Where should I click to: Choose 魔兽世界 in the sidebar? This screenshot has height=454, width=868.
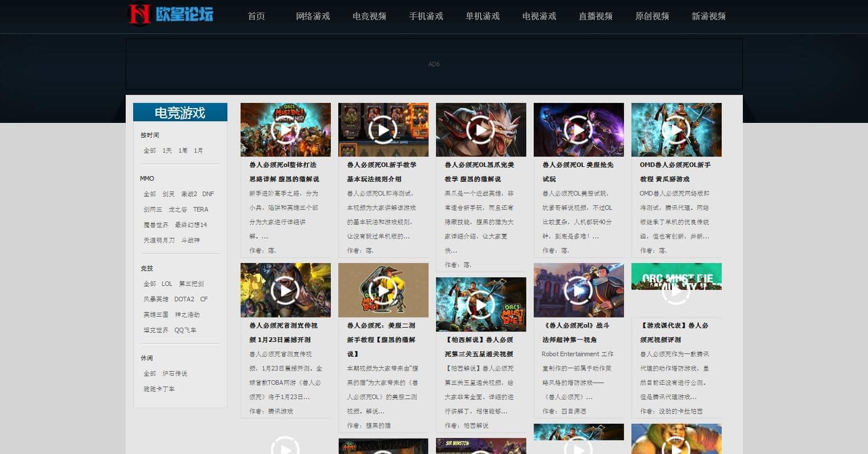(156, 225)
